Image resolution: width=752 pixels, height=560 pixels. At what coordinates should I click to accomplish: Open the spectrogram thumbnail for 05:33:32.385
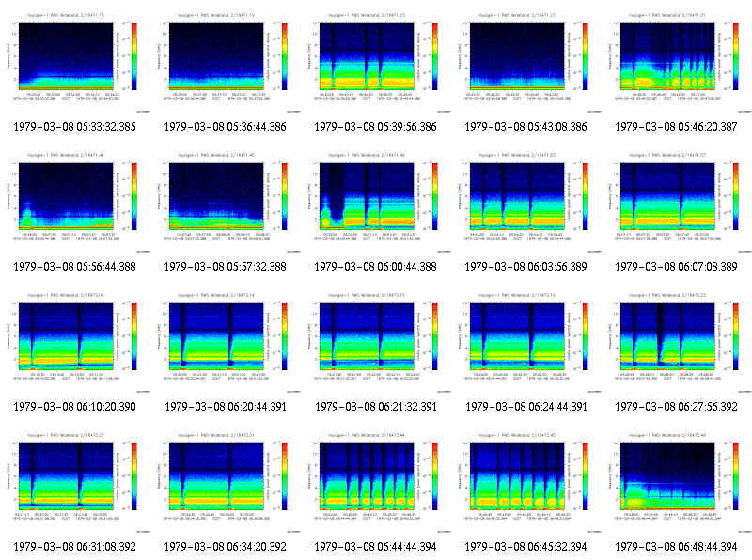pos(75,61)
